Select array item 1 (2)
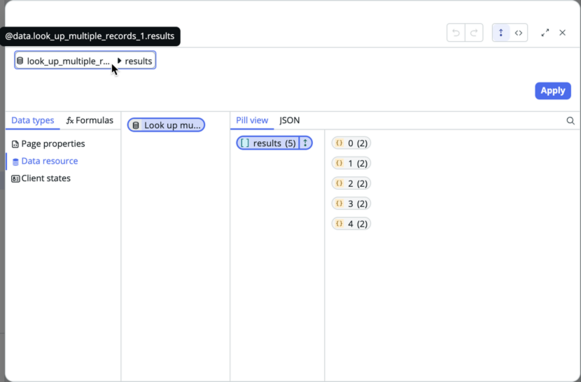The width and height of the screenshot is (581, 382). tap(351, 163)
